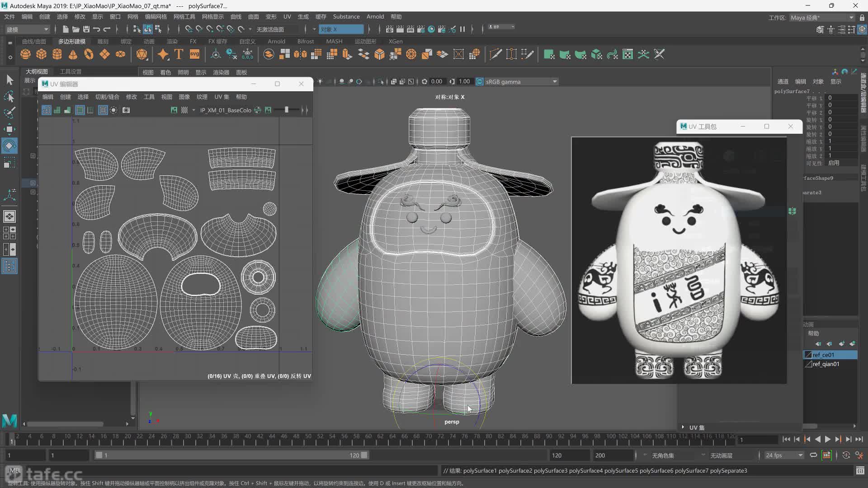Open the IP_XM_01_BaseColo texture dropdown
The image size is (868, 488).
[225, 110]
